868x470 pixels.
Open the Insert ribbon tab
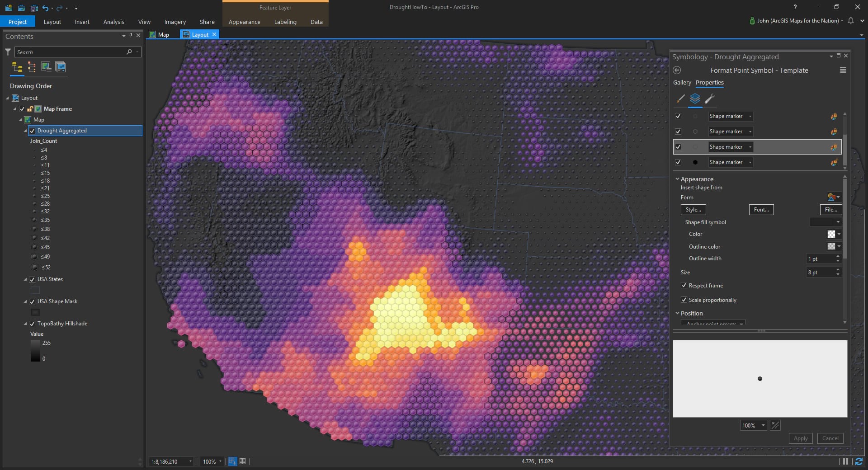(82, 22)
